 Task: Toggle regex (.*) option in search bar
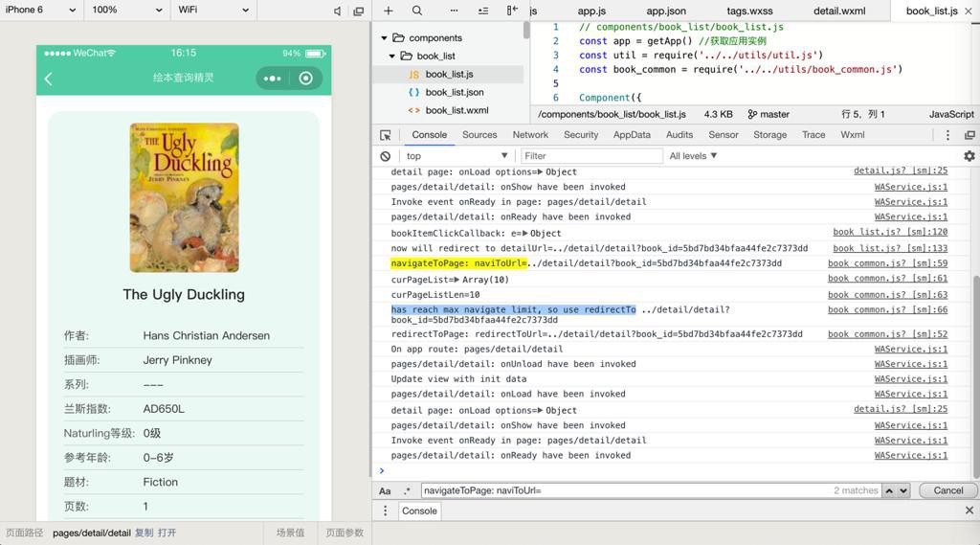406,490
